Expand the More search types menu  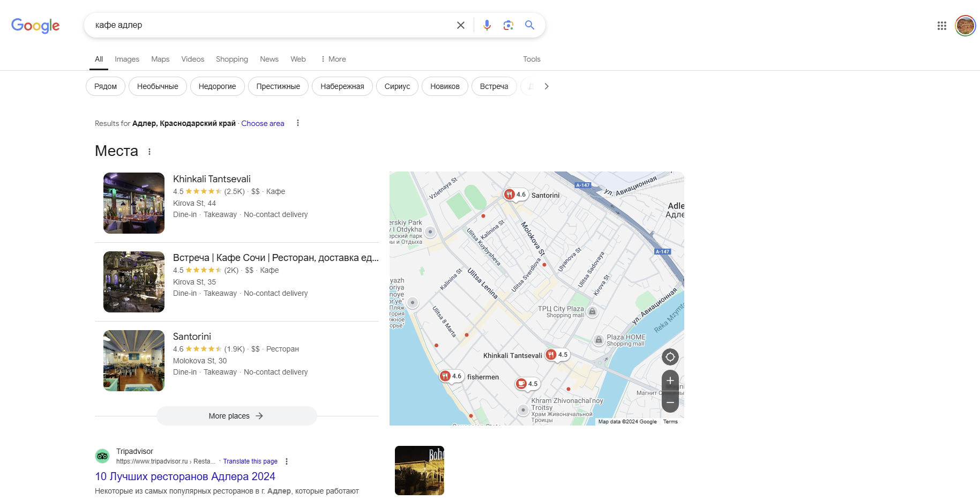(333, 59)
